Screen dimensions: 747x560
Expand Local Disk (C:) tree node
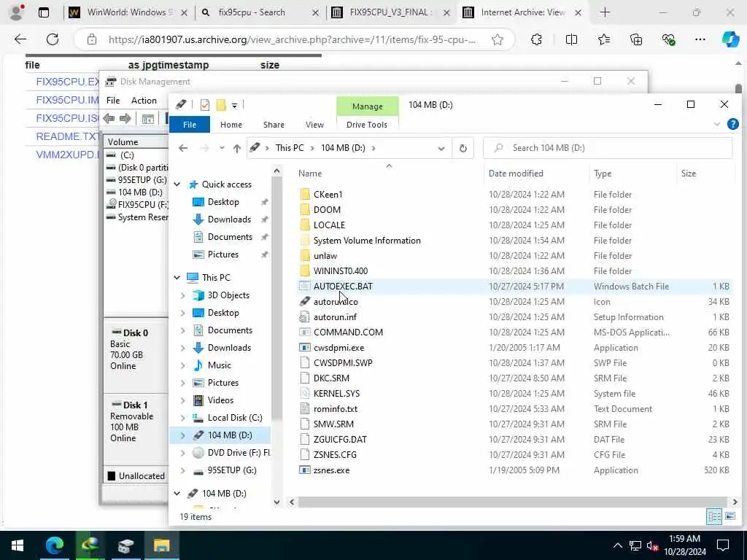[183, 418]
